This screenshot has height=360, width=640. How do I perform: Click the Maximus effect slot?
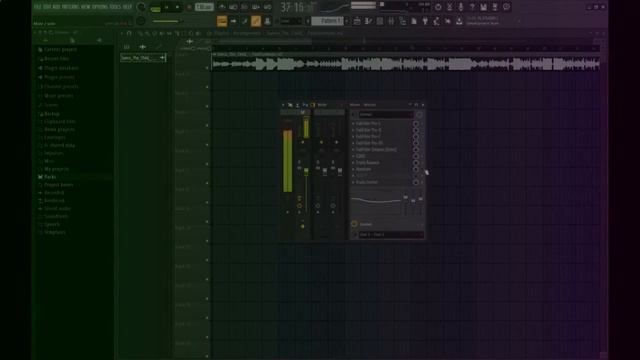coord(382,169)
